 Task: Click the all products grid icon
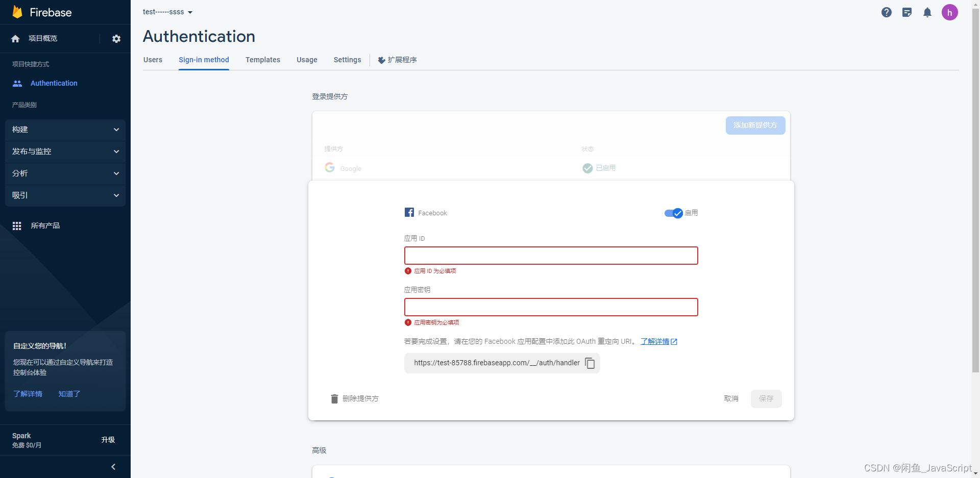pyautogui.click(x=17, y=226)
